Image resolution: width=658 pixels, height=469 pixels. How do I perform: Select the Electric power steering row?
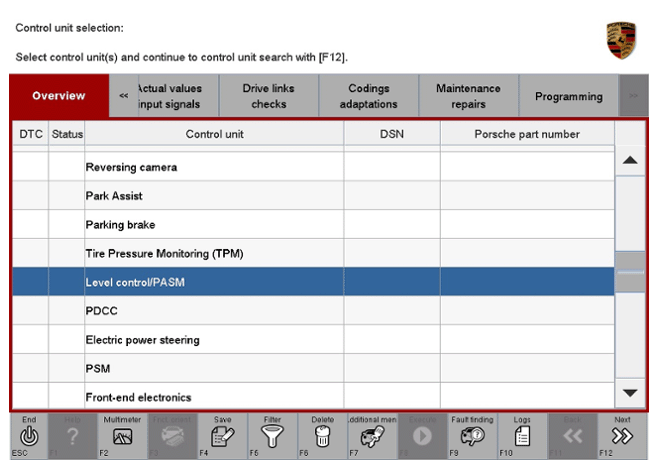click(x=313, y=340)
